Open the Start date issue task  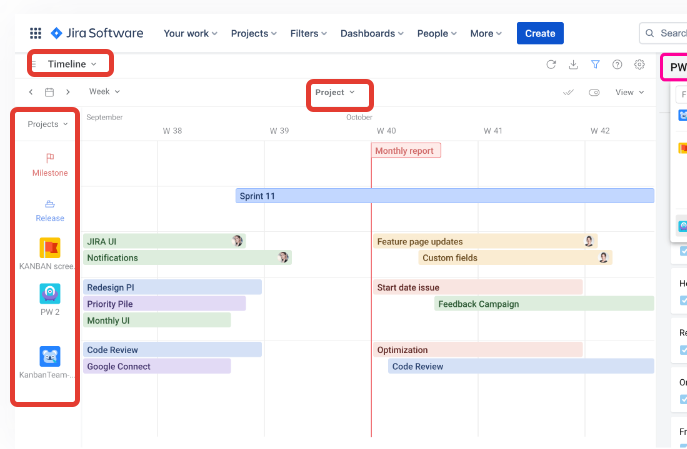tap(478, 287)
